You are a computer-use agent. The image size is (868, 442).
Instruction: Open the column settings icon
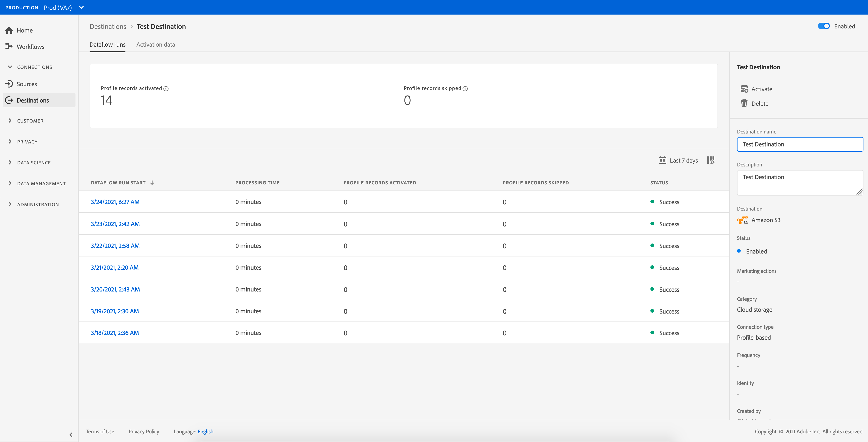[711, 160]
